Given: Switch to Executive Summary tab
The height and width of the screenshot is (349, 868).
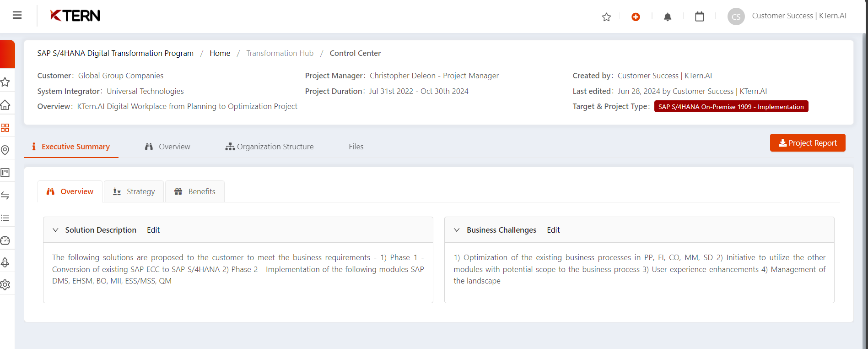Looking at the screenshot, I should tap(71, 147).
